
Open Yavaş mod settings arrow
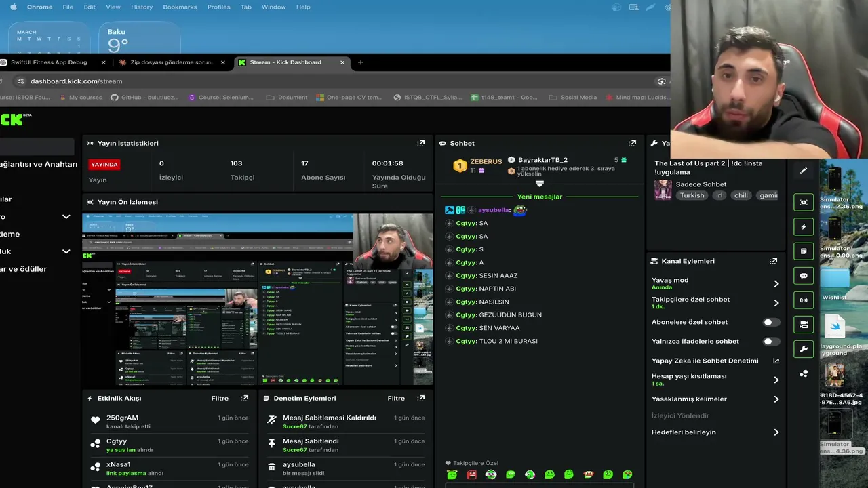coord(776,284)
